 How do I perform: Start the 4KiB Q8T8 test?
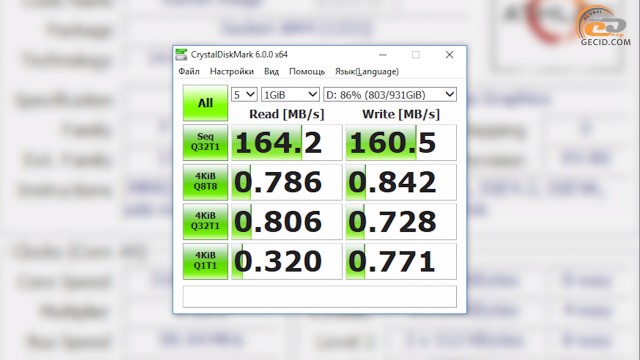pyautogui.click(x=205, y=182)
